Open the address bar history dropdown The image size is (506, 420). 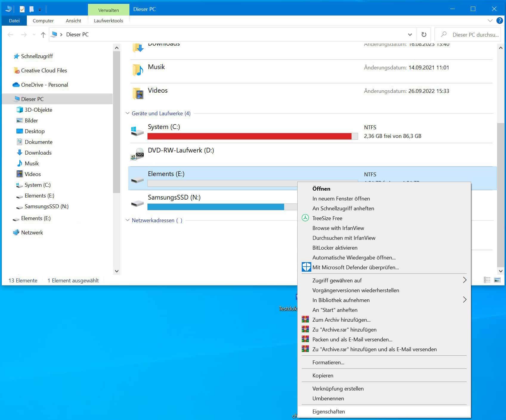(x=410, y=35)
